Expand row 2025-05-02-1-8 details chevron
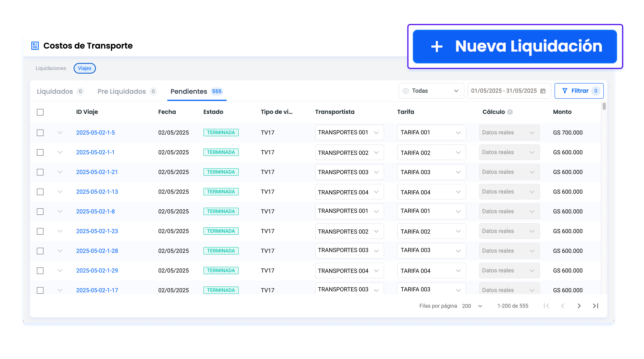Viewport: 644px width, 359px height. pyautogui.click(x=60, y=212)
